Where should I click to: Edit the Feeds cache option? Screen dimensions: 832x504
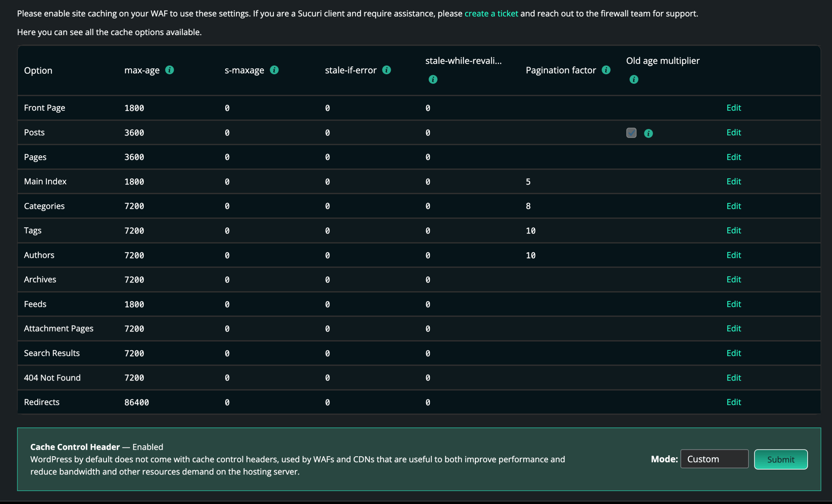tap(734, 304)
